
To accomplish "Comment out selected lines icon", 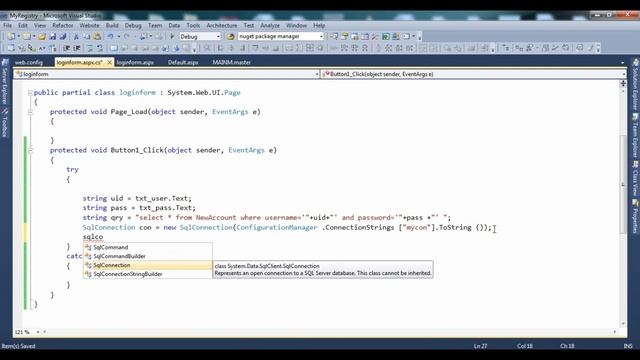I will click(x=90, y=48).
